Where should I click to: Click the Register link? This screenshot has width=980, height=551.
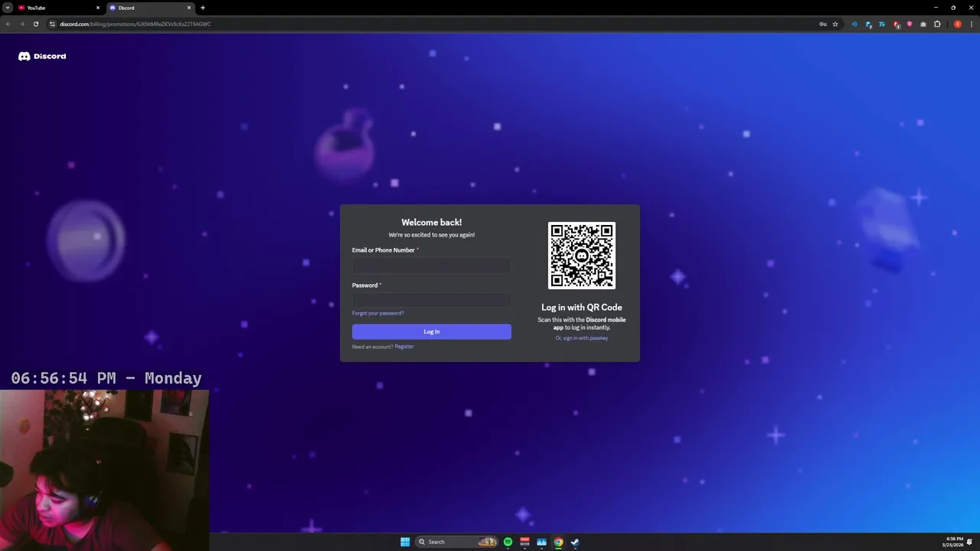click(404, 347)
